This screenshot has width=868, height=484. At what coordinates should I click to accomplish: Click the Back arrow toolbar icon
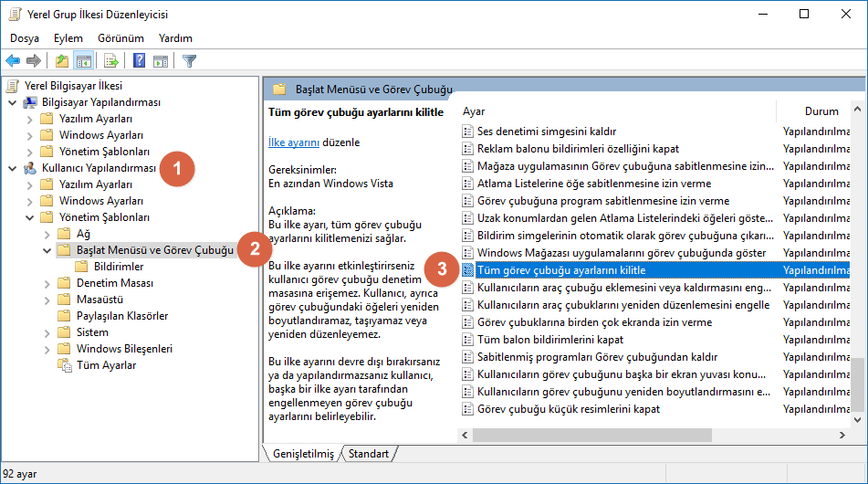13,61
